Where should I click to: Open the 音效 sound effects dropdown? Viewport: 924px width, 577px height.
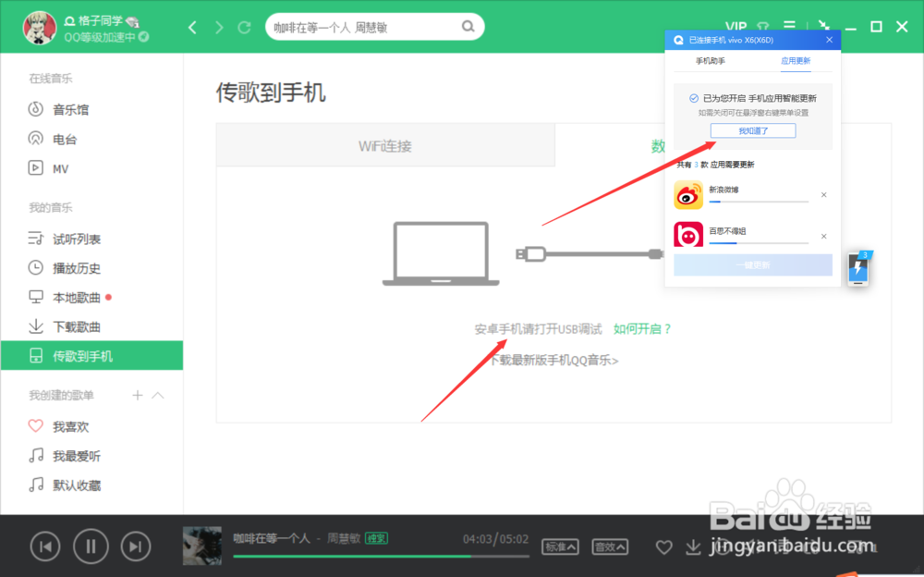pos(610,546)
